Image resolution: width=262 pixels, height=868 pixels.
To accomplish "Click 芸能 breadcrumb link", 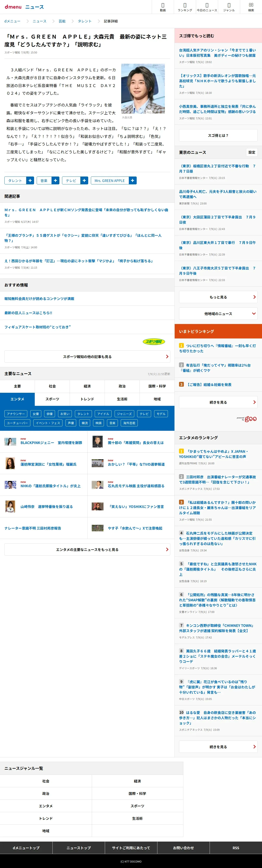I will 62,21.
